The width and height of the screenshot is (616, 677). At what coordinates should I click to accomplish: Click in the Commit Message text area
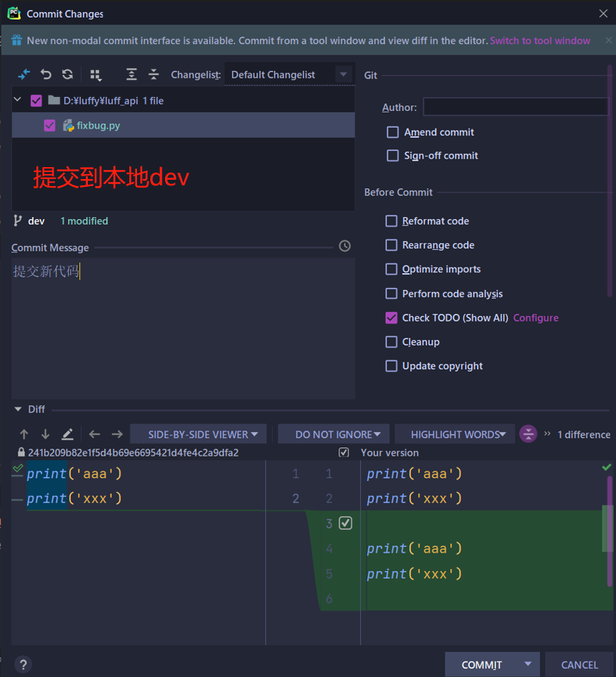tap(183, 328)
